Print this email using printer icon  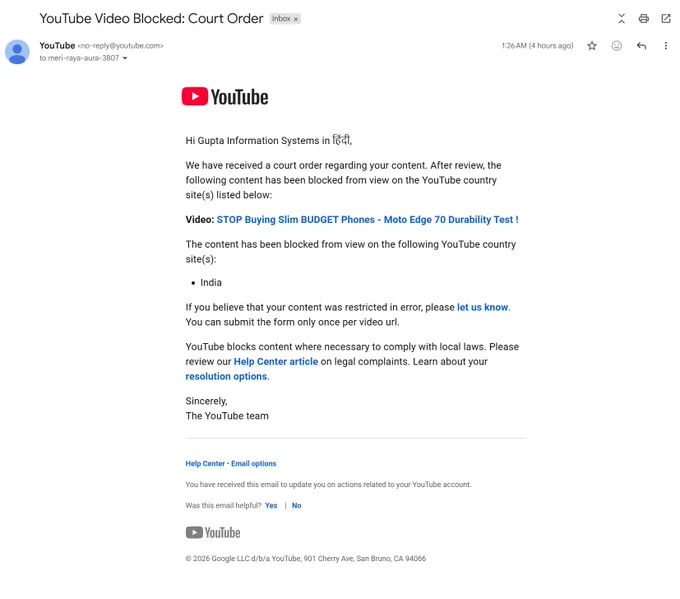(644, 19)
